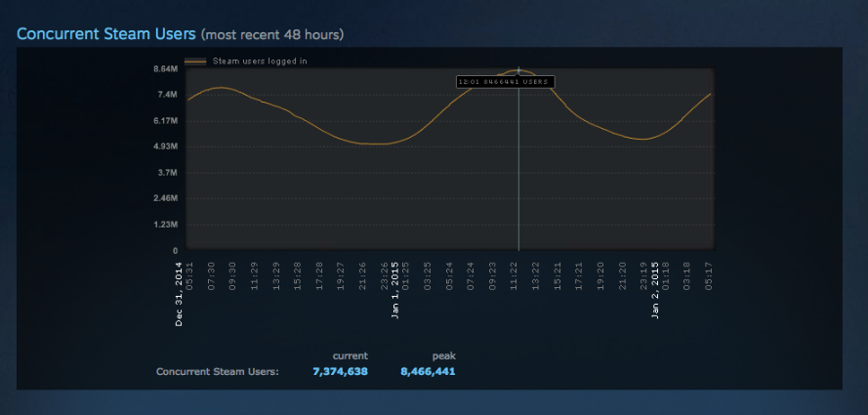This screenshot has height=415, width=868.
Task: Click the 'Concurrent Steam Users' chart heading
Action: [x=106, y=34]
